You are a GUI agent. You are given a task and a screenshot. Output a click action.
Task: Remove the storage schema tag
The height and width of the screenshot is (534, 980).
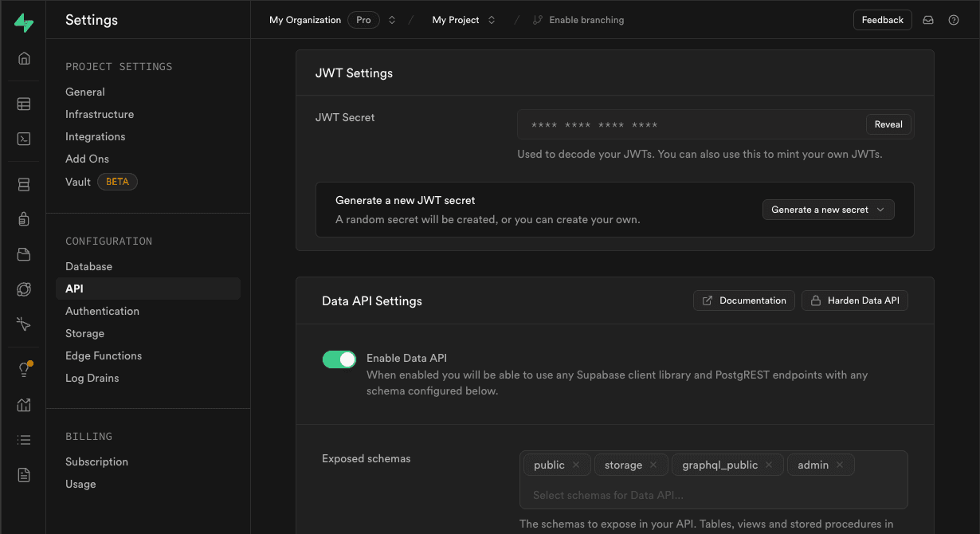[653, 464]
